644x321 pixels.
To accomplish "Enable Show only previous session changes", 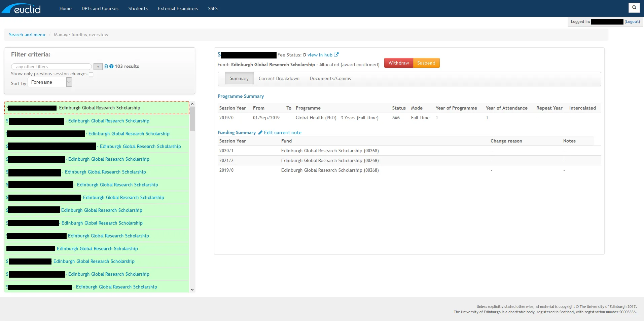I will tap(91, 75).
